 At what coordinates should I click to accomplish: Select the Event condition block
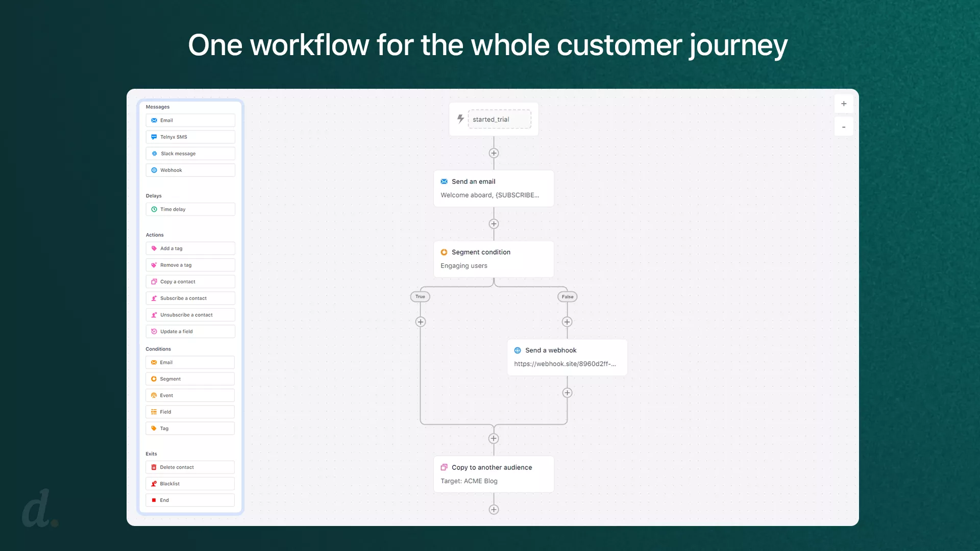coord(190,395)
